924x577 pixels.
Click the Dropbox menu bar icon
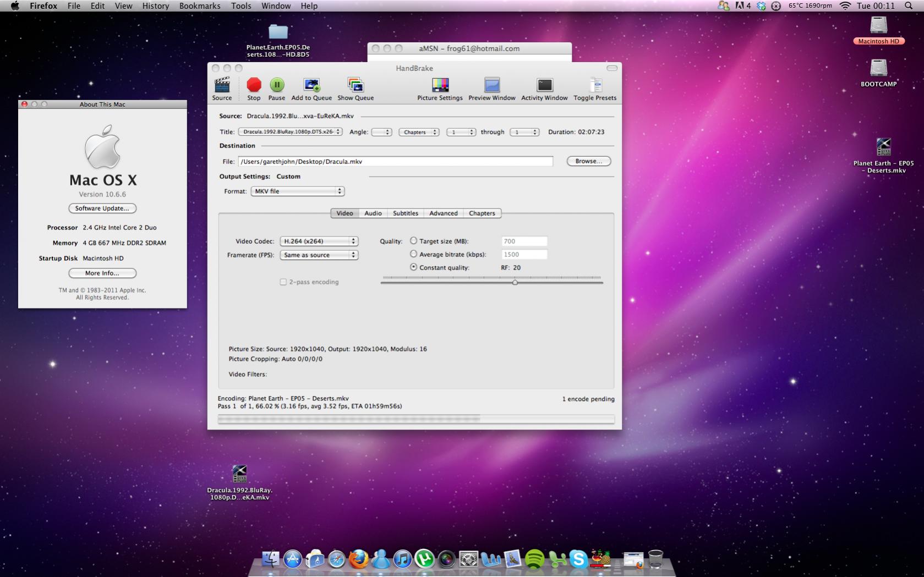[x=761, y=6]
